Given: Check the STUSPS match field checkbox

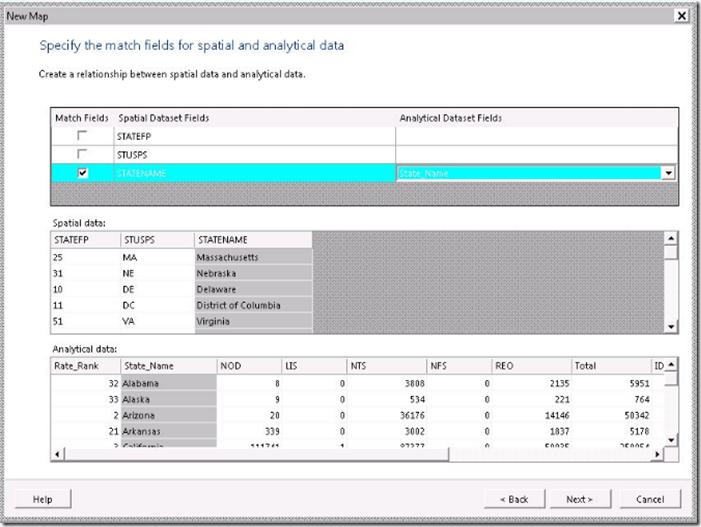Looking at the screenshot, I should click(x=82, y=154).
